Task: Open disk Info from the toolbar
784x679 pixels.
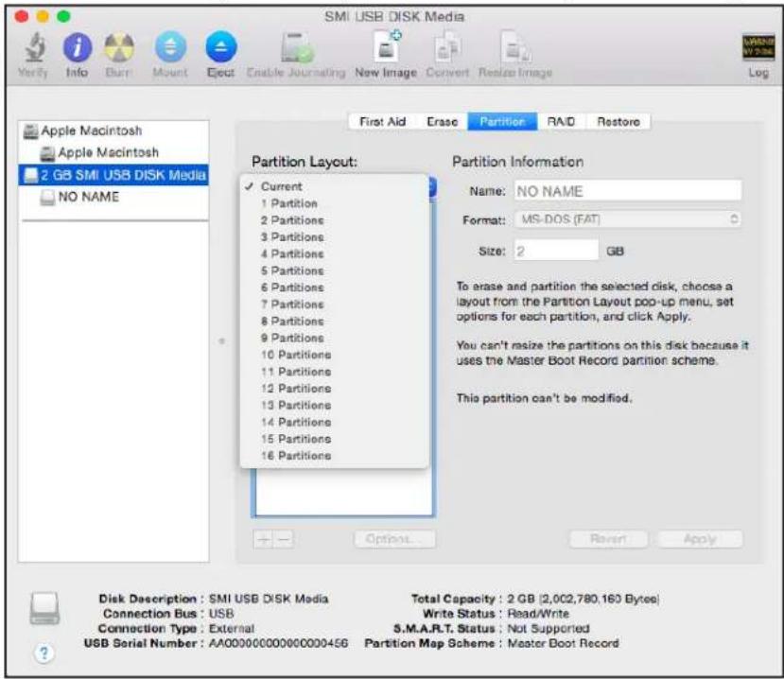Action: 77,47
